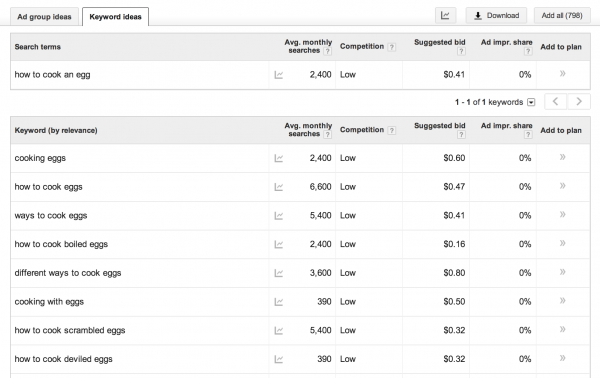Show trend chart for 'how to cook boiled eggs'
This screenshot has width=600, height=378.
point(279,244)
